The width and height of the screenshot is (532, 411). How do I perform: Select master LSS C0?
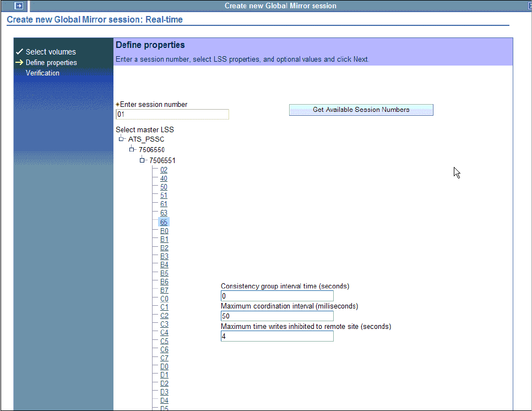[164, 299]
